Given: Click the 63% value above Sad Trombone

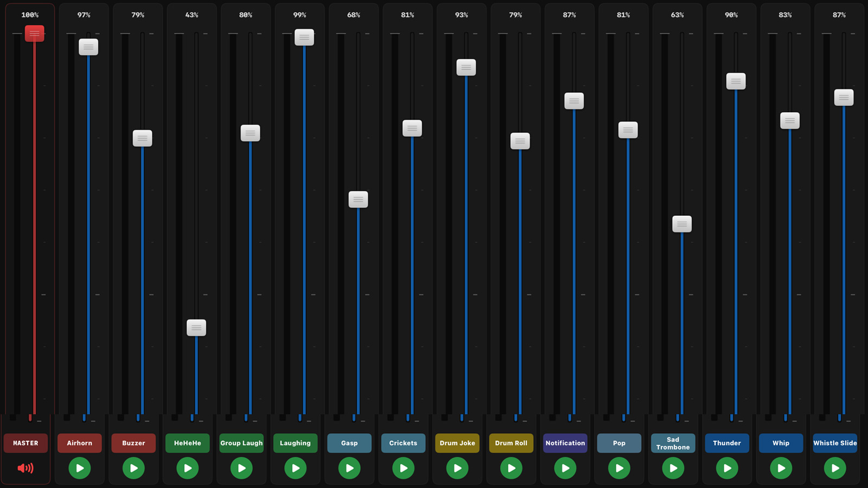Looking at the screenshot, I should click(x=676, y=15).
